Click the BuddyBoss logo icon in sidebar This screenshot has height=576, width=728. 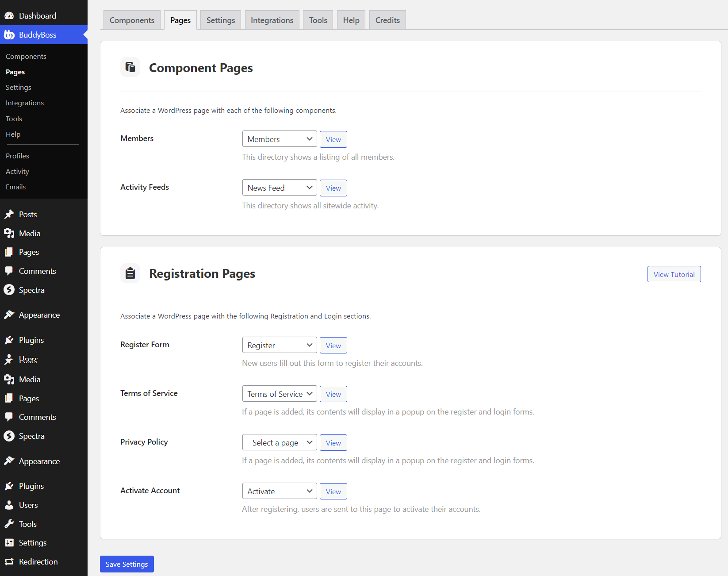(9, 35)
